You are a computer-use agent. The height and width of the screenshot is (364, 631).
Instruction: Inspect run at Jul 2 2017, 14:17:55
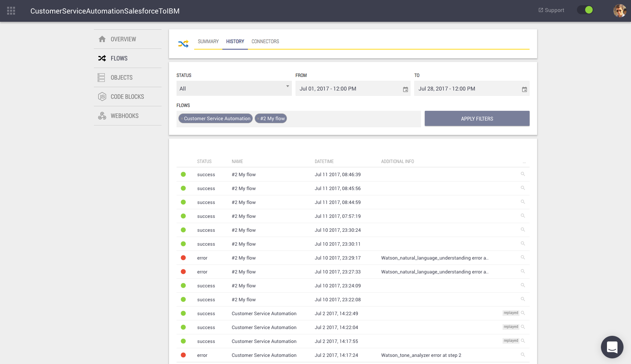[523, 341]
